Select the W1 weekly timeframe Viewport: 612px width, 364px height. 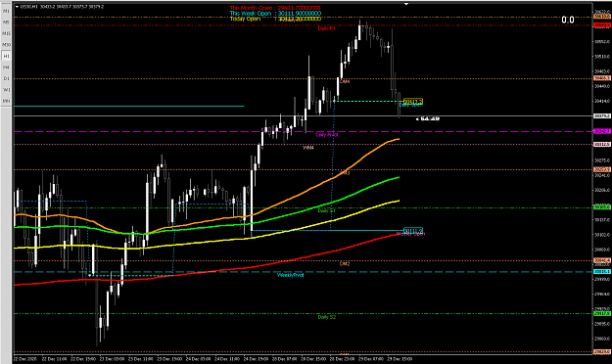pyautogui.click(x=6, y=90)
